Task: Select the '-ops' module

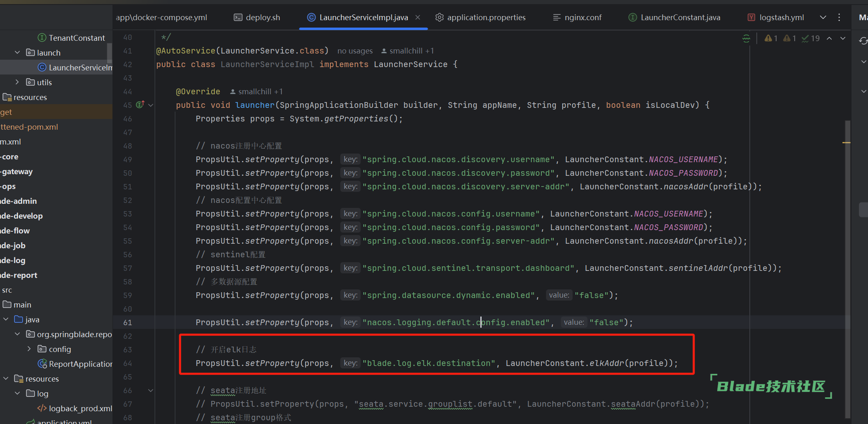Action: (x=56, y=186)
